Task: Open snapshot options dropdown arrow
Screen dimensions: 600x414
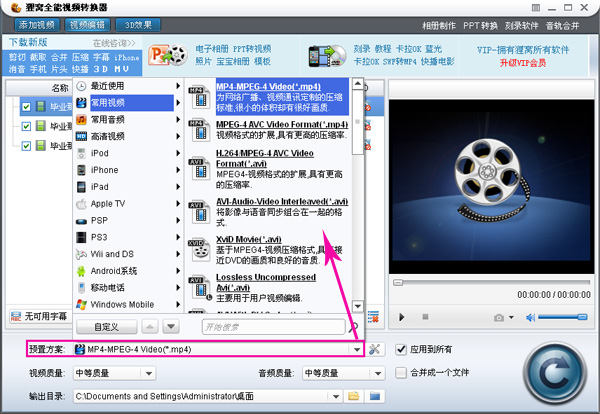Action: point(511,317)
